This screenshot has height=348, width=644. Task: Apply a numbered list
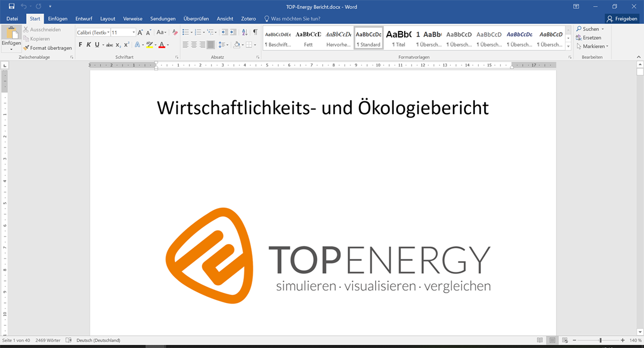[x=198, y=33]
